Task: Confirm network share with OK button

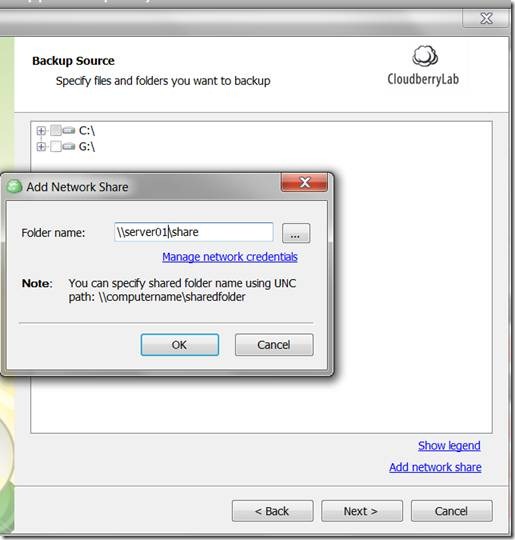Action: tap(179, 345)
